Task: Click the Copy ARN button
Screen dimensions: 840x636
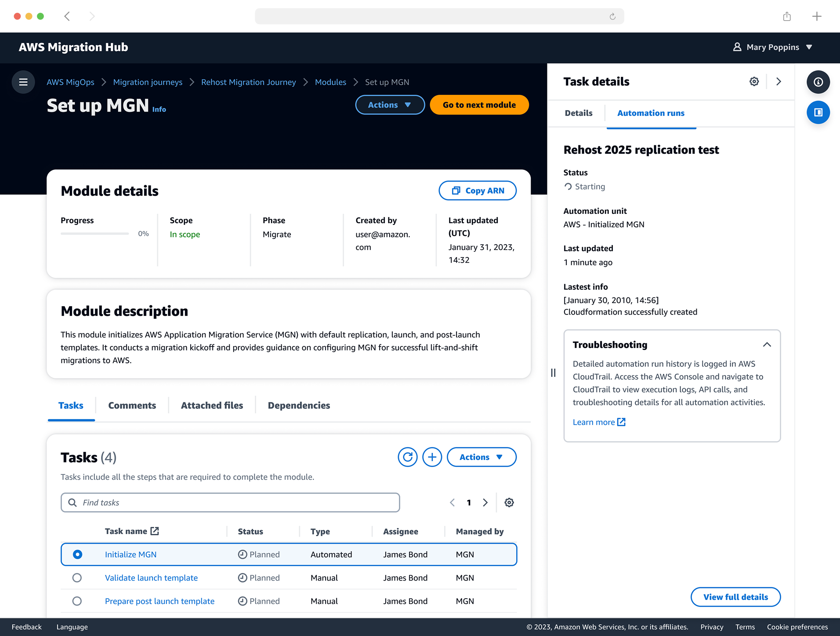Action: point(478,191)
